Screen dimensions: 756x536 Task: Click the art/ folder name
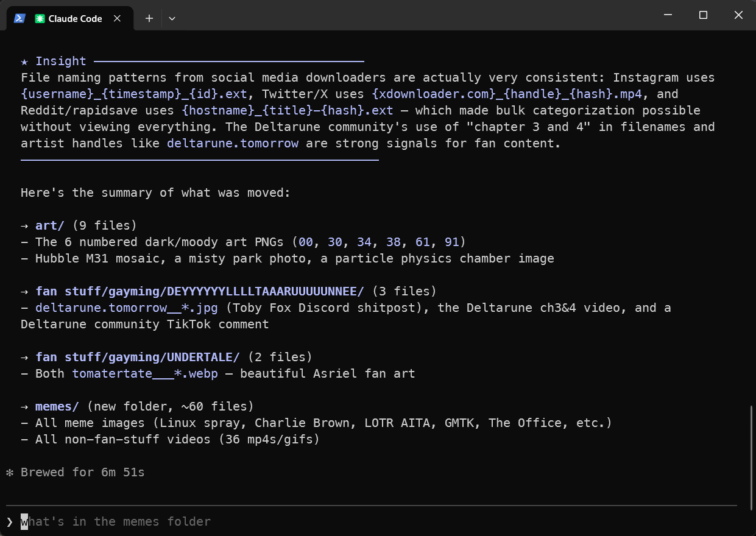coord(50,225)
